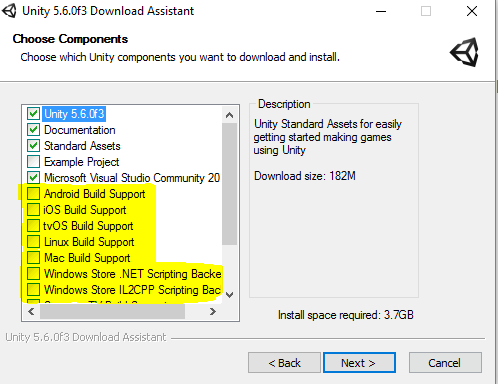The image size is (498, 384).
Task: Enable the Linux Build Support checkbox
Action: [x=33, y=242]
